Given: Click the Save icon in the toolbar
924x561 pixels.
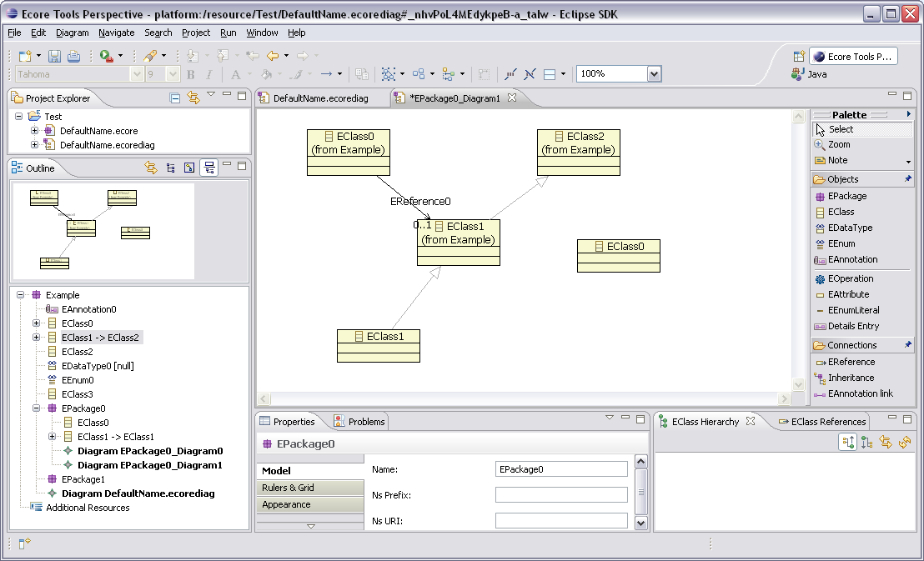Looking at the screenshot, I should (54, 56).
